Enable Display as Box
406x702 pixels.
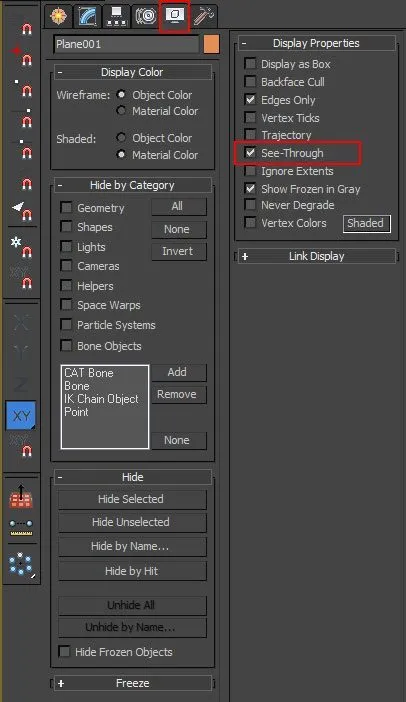tap(250, 64)
